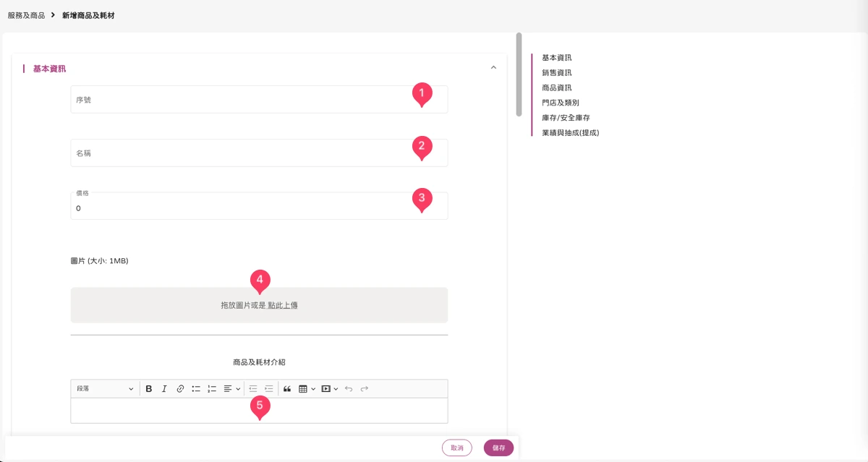This screenshot has height=462, width=868.
Task: Toggle bold formatting in the editor
Action: pos(149,389)
